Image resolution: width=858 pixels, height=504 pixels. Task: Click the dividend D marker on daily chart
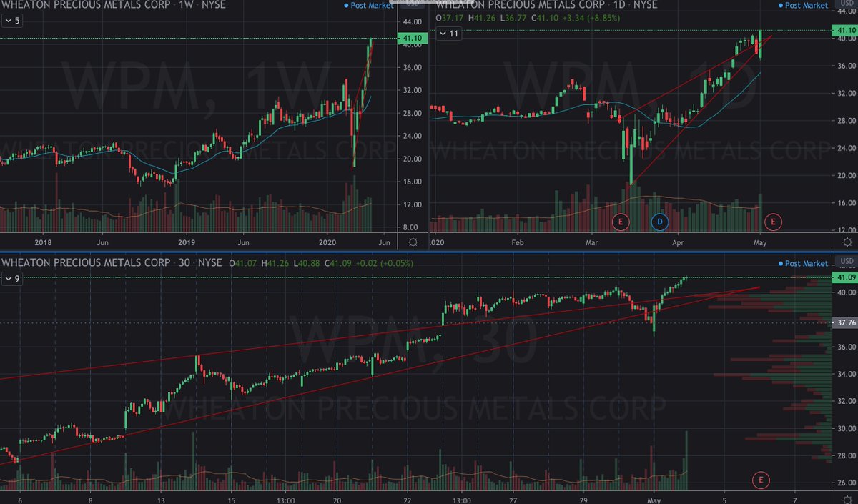coord(661,222)
